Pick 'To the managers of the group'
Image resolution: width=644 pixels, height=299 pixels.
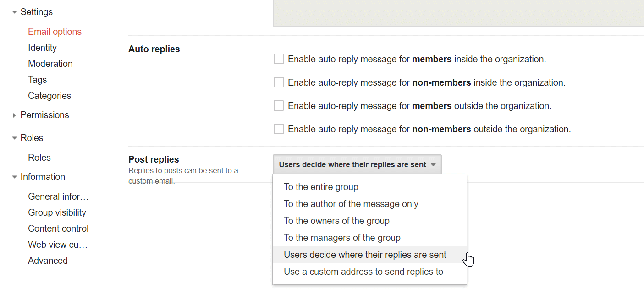(x=342, y=238)
